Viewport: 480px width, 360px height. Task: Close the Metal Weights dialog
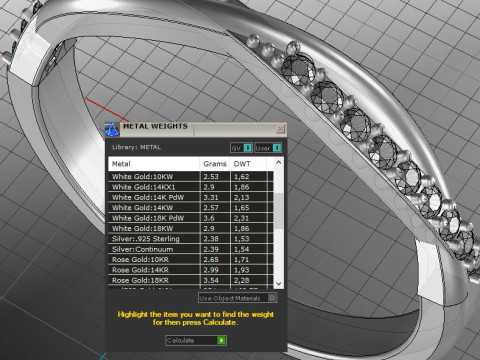point(281,129)
